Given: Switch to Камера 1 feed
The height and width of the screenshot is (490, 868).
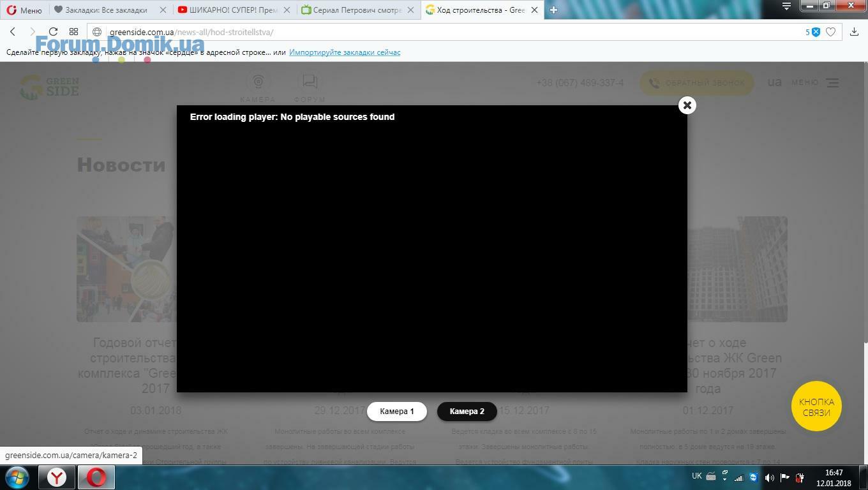Looking at the screenshot, I should point(397,412).
